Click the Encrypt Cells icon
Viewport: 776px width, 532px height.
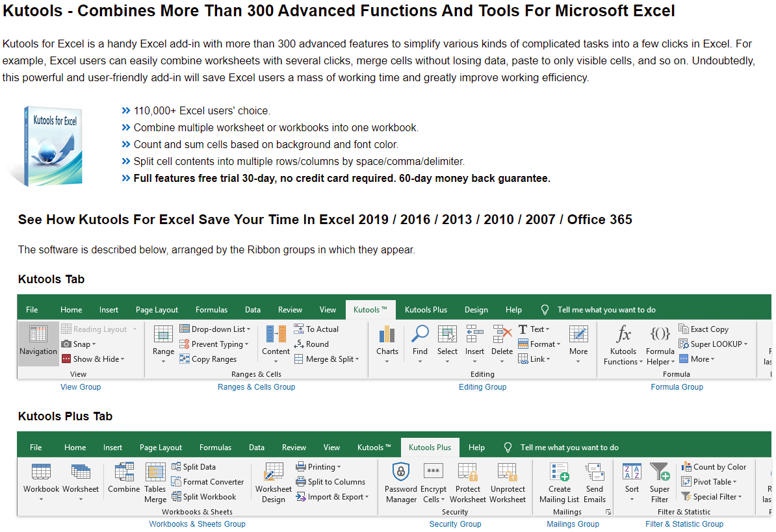[x=433, y=472]
